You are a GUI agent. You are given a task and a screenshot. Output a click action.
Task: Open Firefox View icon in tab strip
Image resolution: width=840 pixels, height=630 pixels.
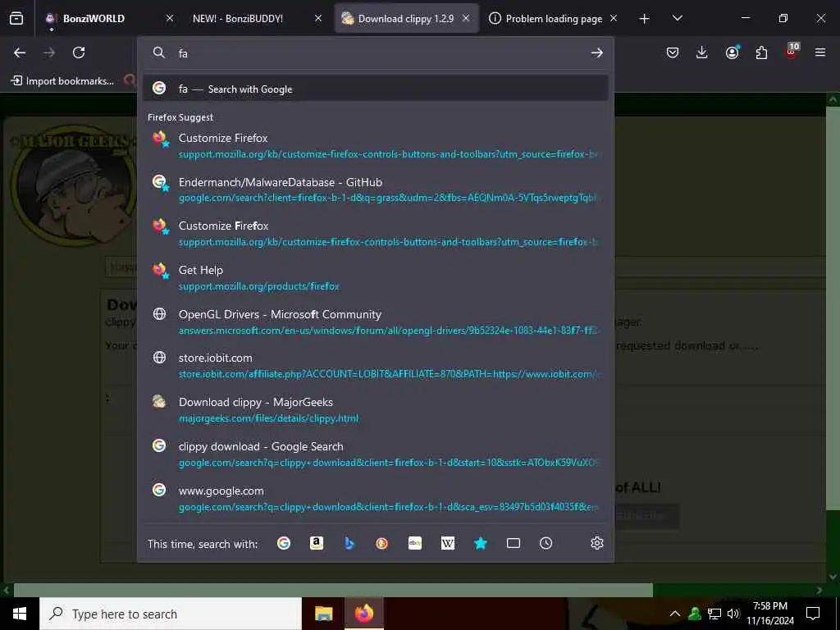coord(16,19)
